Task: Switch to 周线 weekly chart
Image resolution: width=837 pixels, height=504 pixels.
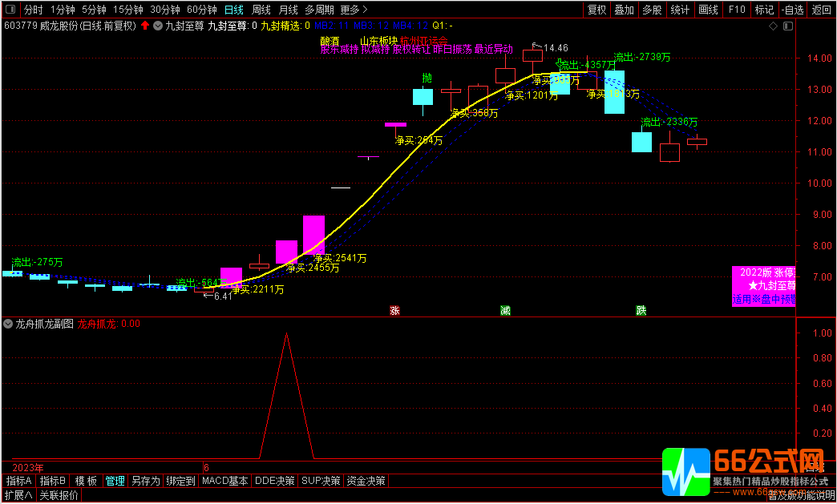Action: click(261, 10)
